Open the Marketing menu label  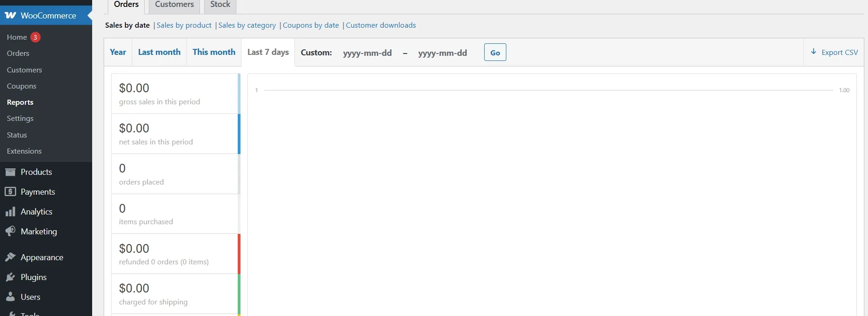point(39,232)
